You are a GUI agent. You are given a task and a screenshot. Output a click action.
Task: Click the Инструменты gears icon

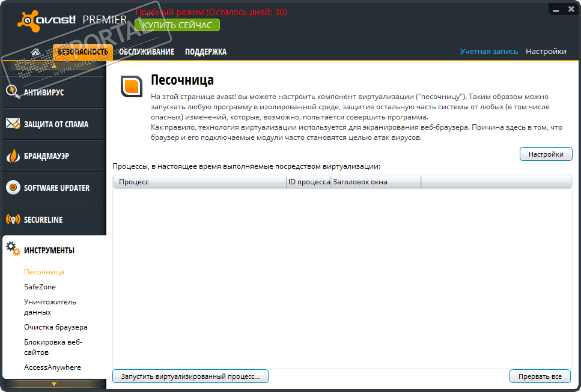click(x=13, y=249)
